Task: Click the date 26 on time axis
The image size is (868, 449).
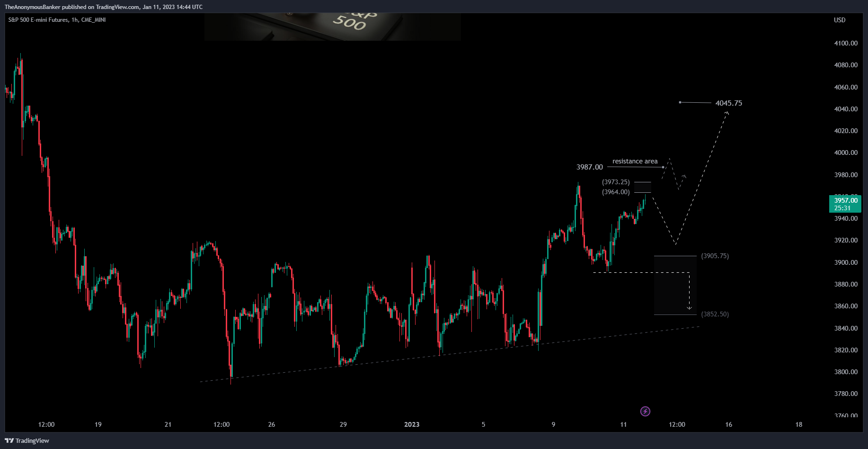Action: [x=272, y=424]
